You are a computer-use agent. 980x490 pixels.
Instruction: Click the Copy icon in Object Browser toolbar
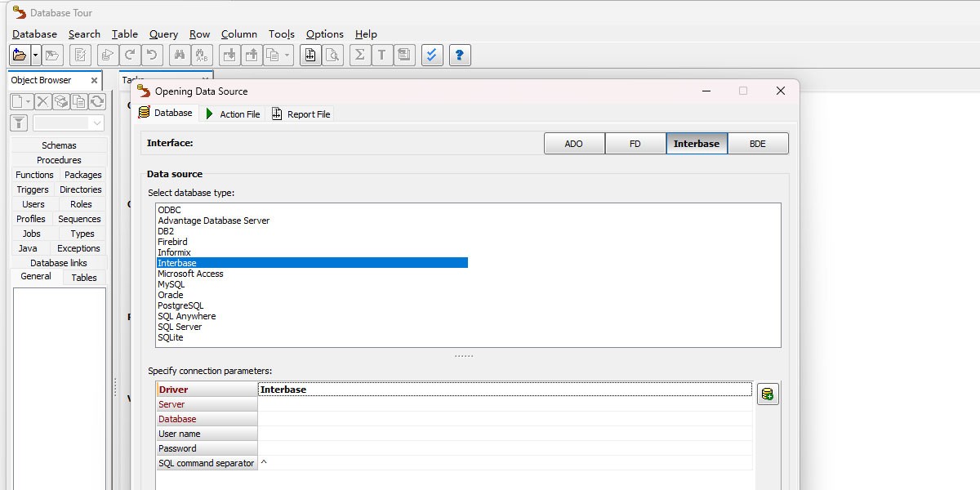[x=78, y=101]
